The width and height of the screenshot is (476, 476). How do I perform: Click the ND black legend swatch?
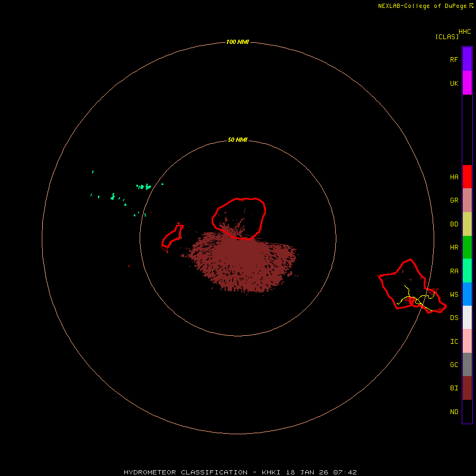pos(467,411)
